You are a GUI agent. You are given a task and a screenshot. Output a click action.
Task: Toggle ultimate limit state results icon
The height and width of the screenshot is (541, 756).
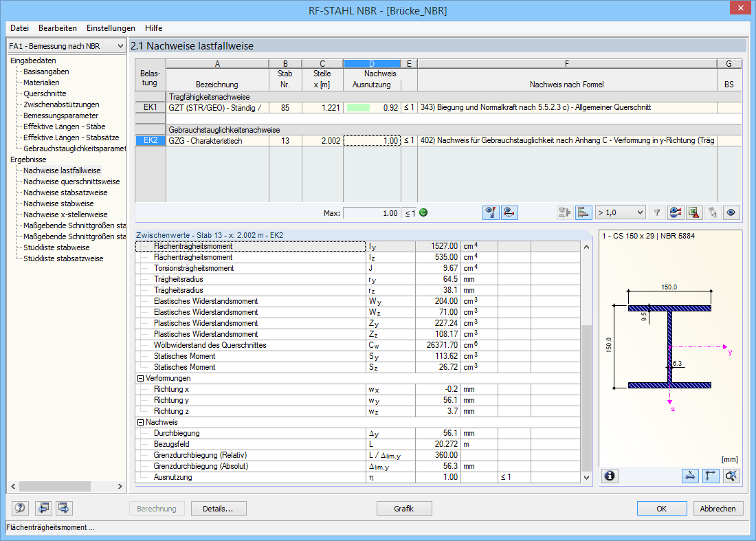(491, 212)
